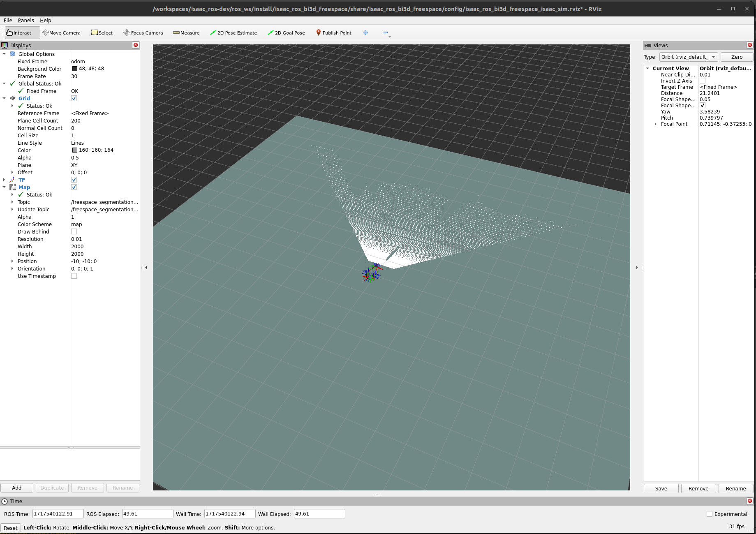Click the Publish Point tool
This screenshot has width=756, height=534.
pyautogui.click(x=333, y=33)
